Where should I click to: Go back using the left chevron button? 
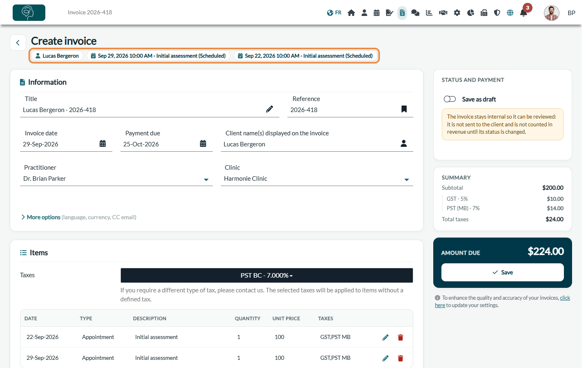tap(18, 43)
